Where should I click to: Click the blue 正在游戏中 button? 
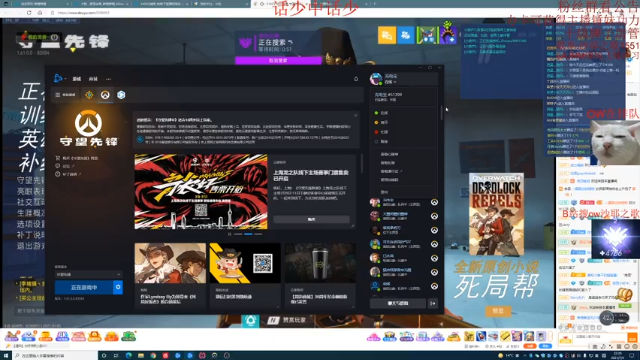point(84,287)
